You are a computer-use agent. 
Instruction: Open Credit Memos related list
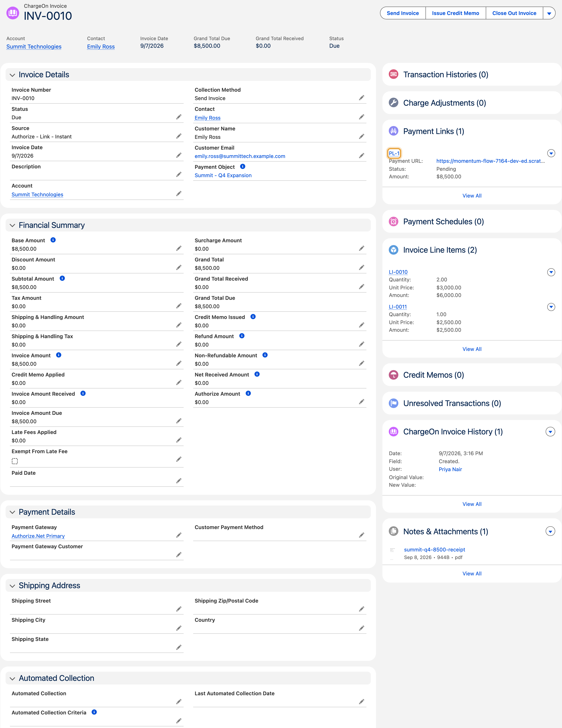tap(433, 375)
